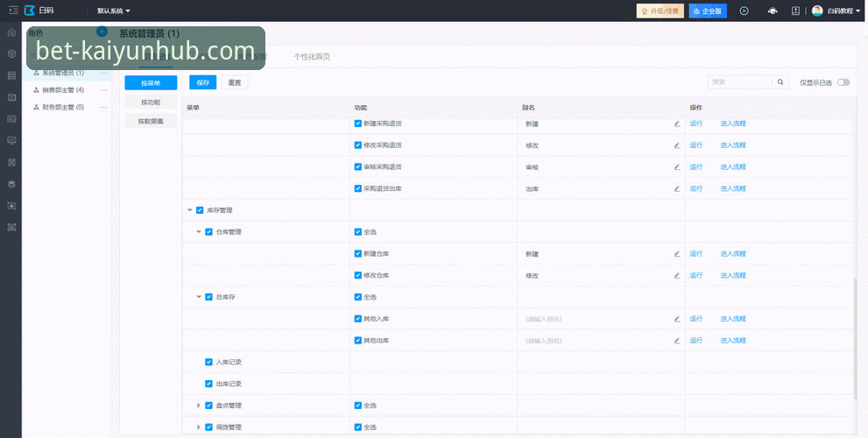Collapse the 库存管理 tree node

[x=190, y=210]
